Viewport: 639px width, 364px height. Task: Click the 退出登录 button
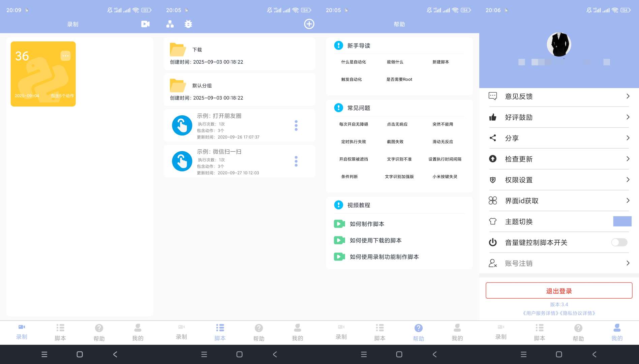tap(559, 291)
